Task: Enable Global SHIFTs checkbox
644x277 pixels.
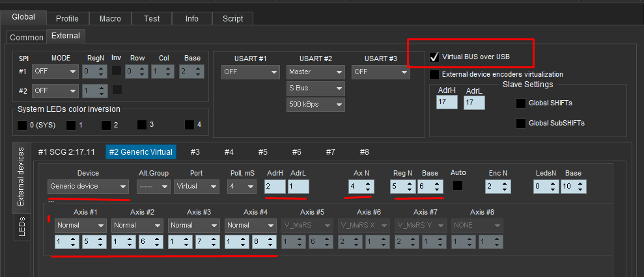Action: click(521, 103)
